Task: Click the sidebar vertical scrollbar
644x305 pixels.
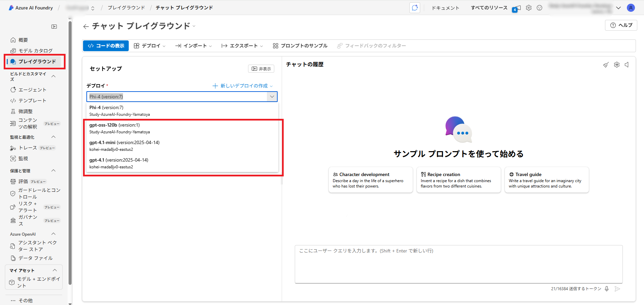Action: (70, 153)
